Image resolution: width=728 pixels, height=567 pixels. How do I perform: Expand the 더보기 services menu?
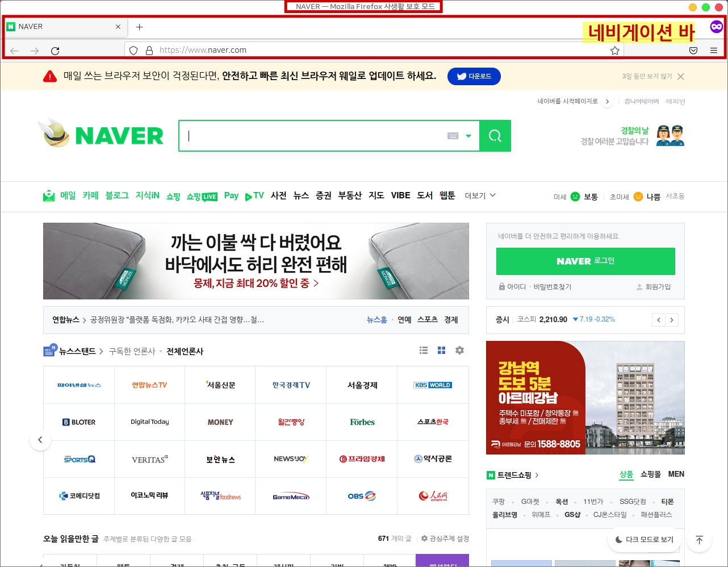click(x=480, y=195)
